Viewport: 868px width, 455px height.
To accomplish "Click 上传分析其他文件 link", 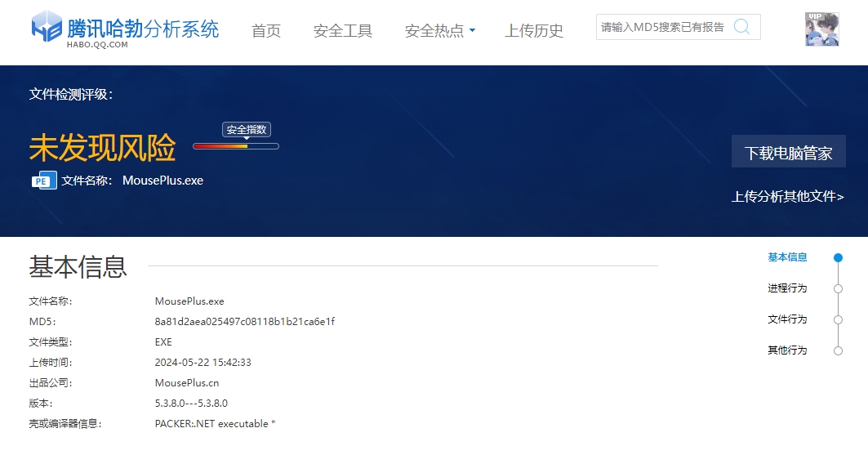I will (787, 196).
